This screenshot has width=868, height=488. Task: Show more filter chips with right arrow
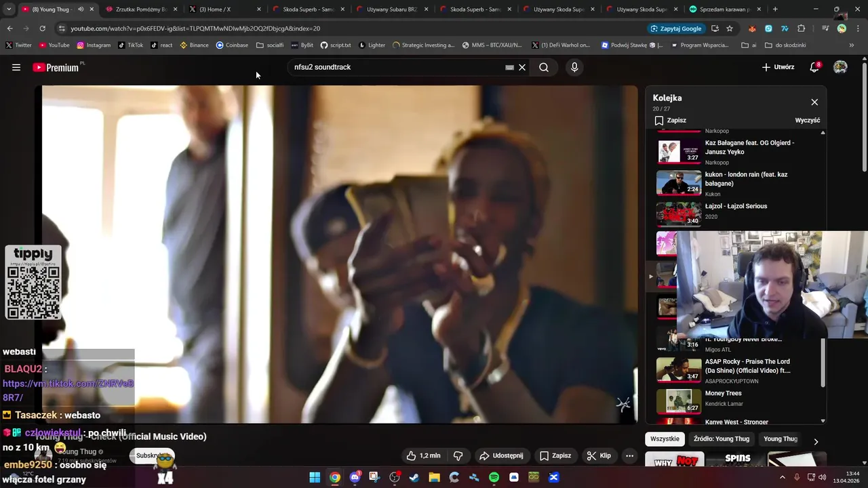click(x=816, y=441)
